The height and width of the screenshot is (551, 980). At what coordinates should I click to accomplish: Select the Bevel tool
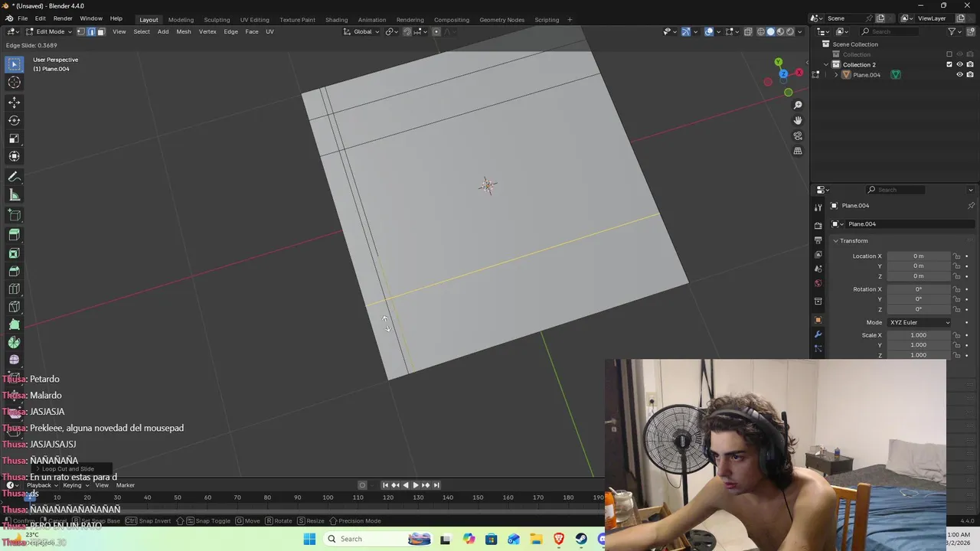15,271
